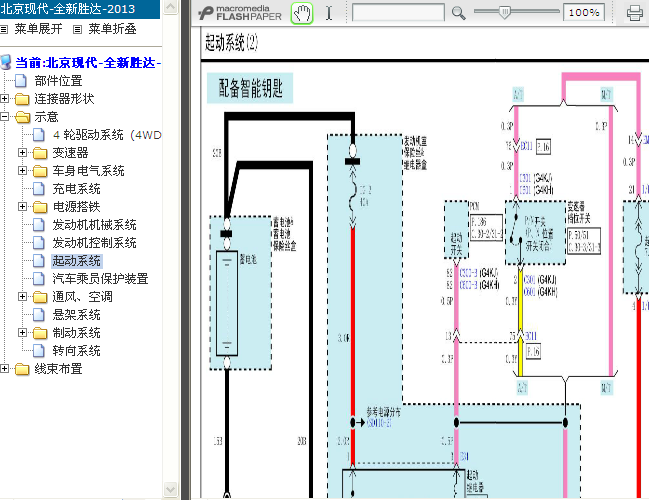Viewport: 649px width, 500px height.
Task: Click the folder icon for 制动系统
Action: 40,333
